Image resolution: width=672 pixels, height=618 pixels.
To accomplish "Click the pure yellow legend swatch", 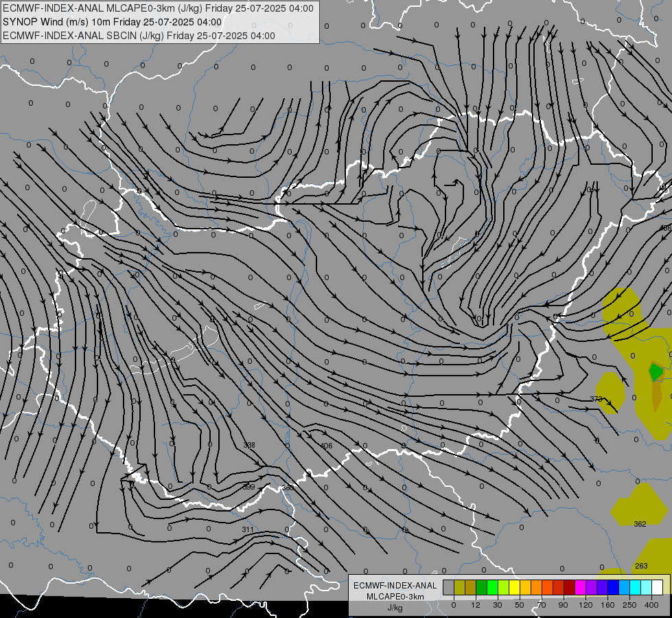I will click(x=515, y=588).
